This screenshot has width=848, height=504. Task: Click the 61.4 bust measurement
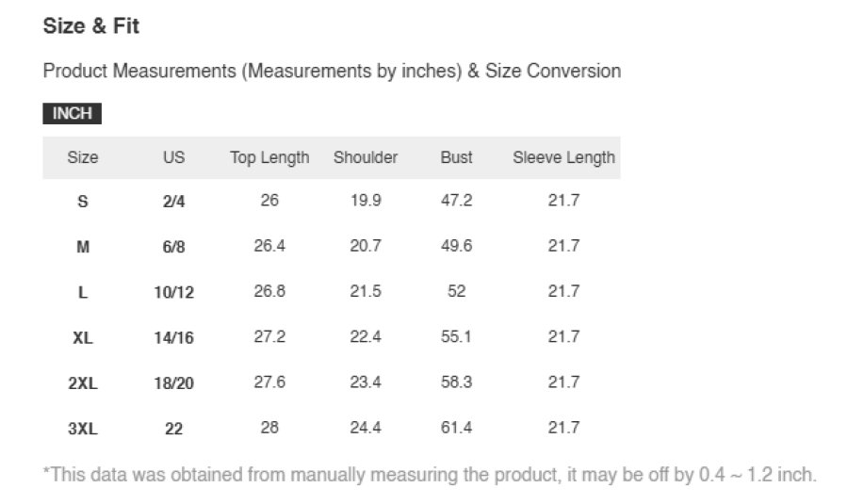(456, 428)
